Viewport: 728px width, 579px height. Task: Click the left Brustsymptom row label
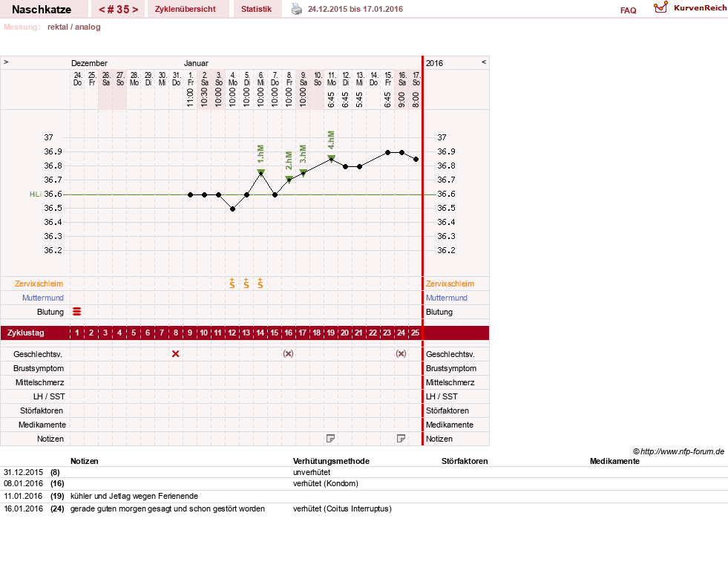[x=39, y=368]
